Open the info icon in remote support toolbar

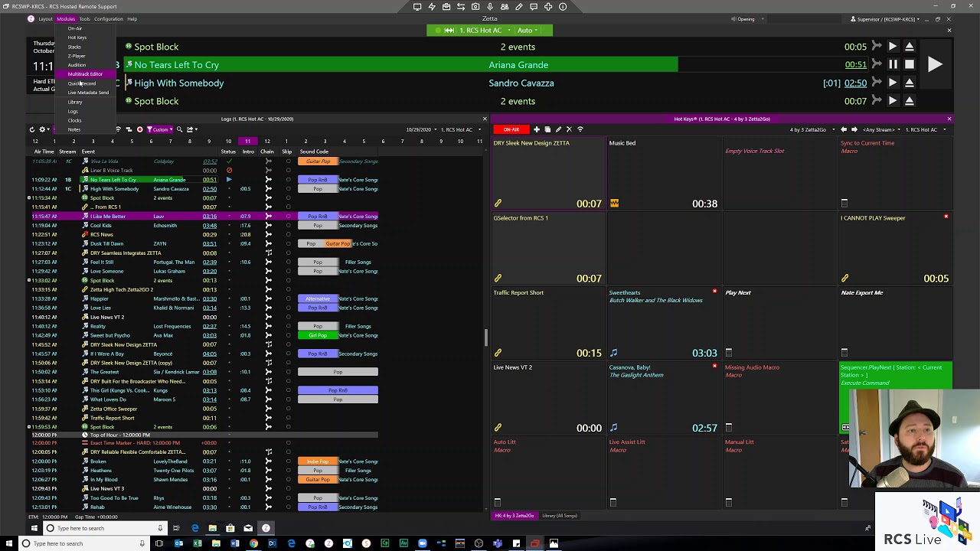click(x=563, y=7)
